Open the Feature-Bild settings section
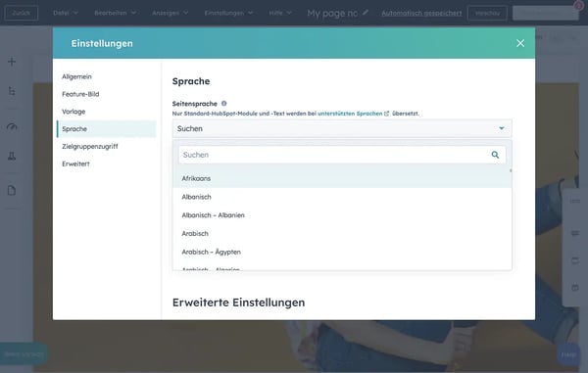588x373 pixels. (x=80, y=94)
